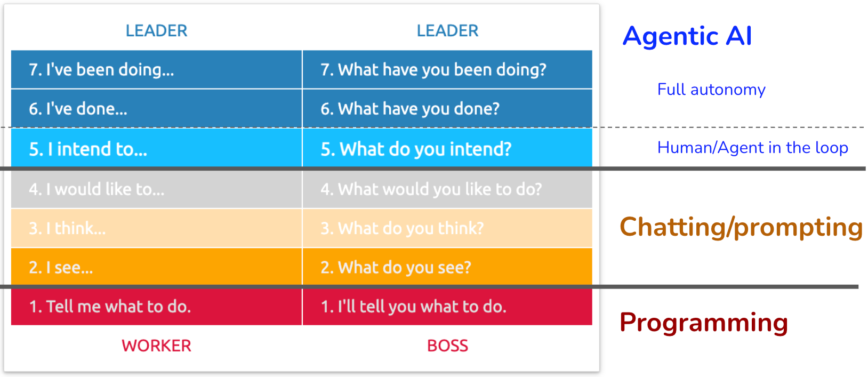Select "1. I'll tell you what to do."
Viewport: 868px width, 377px height.
(x=447, y=307)
